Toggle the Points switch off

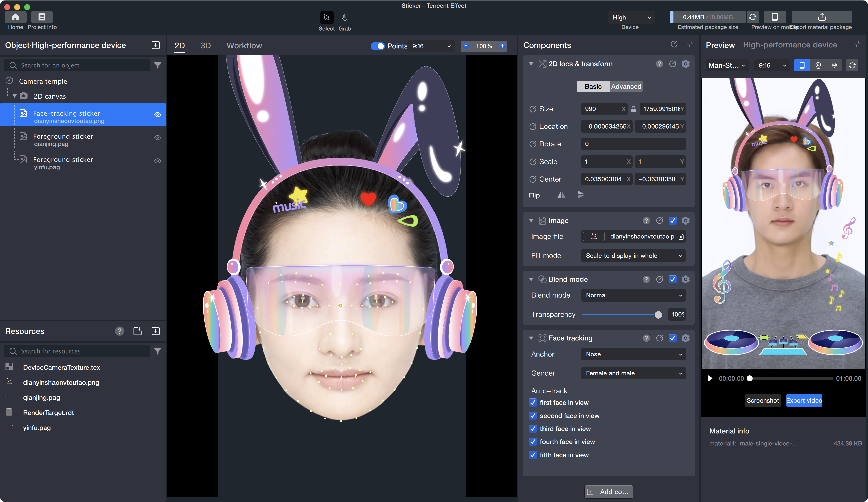[377, 46]
